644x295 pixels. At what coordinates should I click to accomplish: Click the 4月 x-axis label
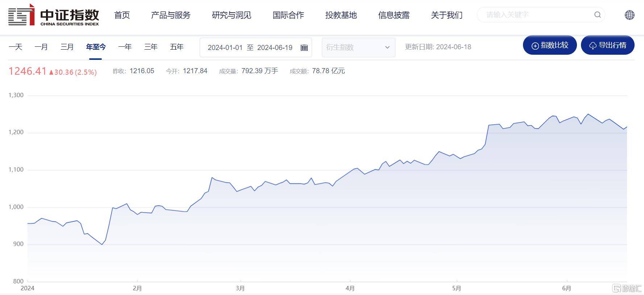tap(350, 288)
